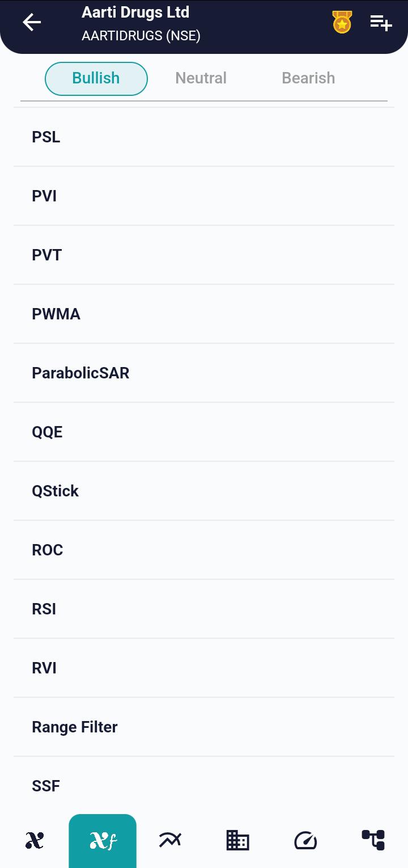The image size is (408, 868).
Task: Select the PVI indicator entry
Action: pos(204,196)
